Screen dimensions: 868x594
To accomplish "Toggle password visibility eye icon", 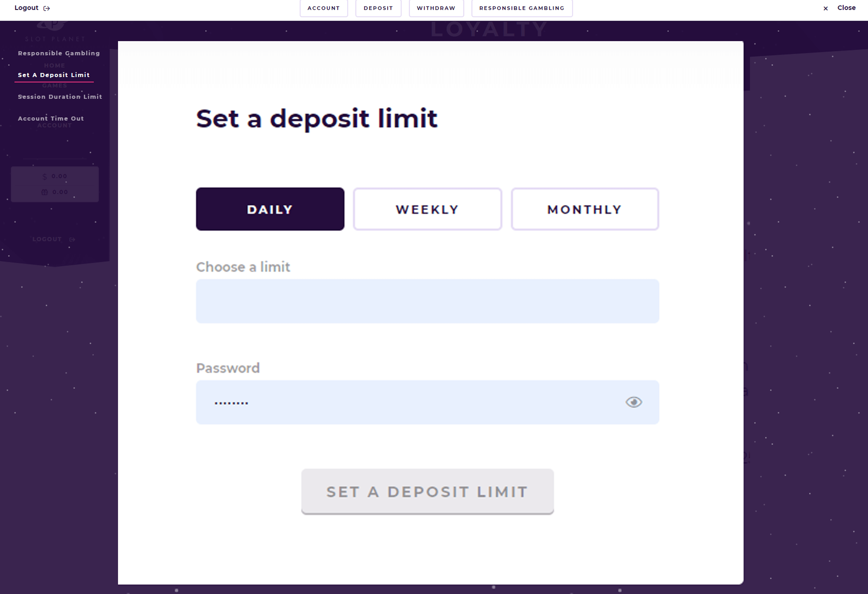I will [x=633, y=402].
